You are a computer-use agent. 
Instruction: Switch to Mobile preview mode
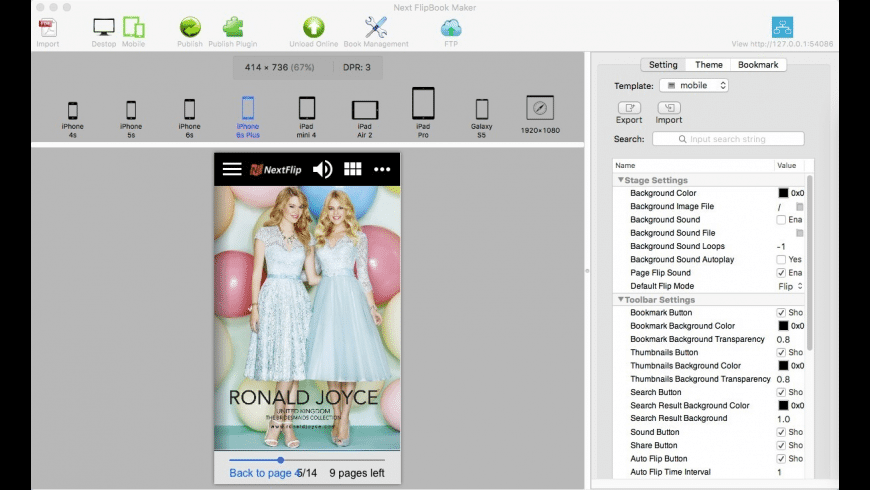134,28
